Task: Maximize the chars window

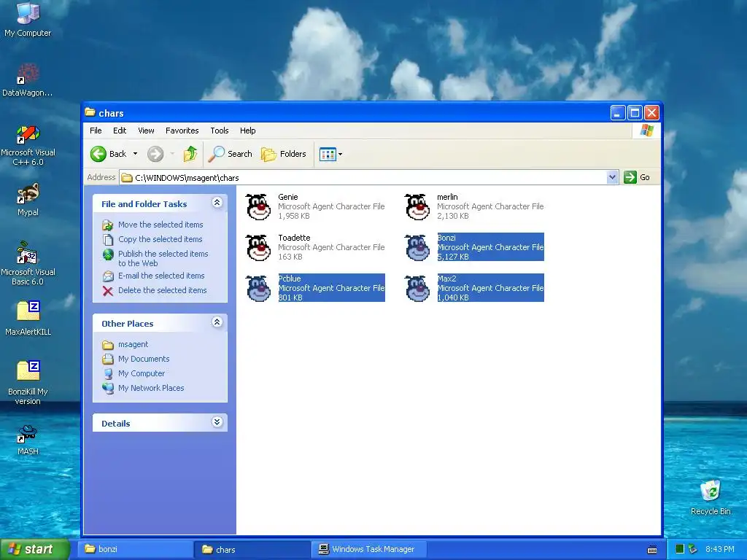Action: click(x=635, y=113)
